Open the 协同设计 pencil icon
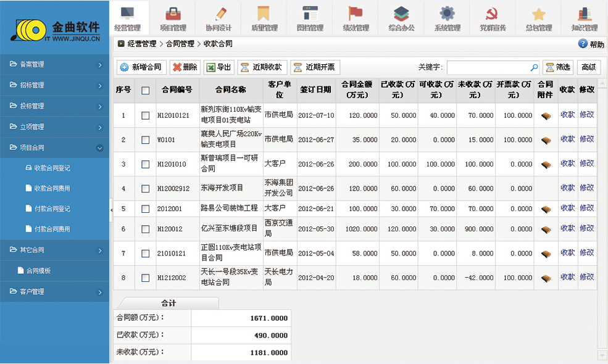The image size is (608, 364). [x=219, y=14]
